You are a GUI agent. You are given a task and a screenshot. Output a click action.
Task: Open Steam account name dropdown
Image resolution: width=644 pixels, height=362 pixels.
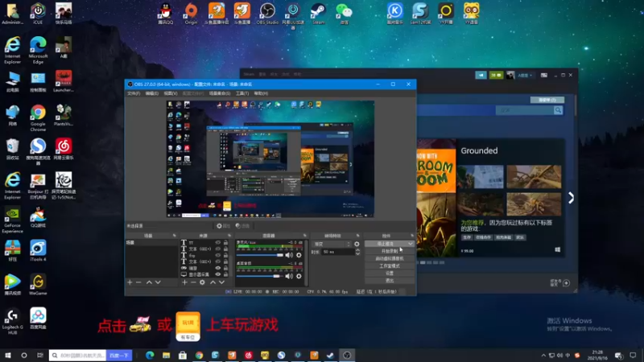point(525,75)
